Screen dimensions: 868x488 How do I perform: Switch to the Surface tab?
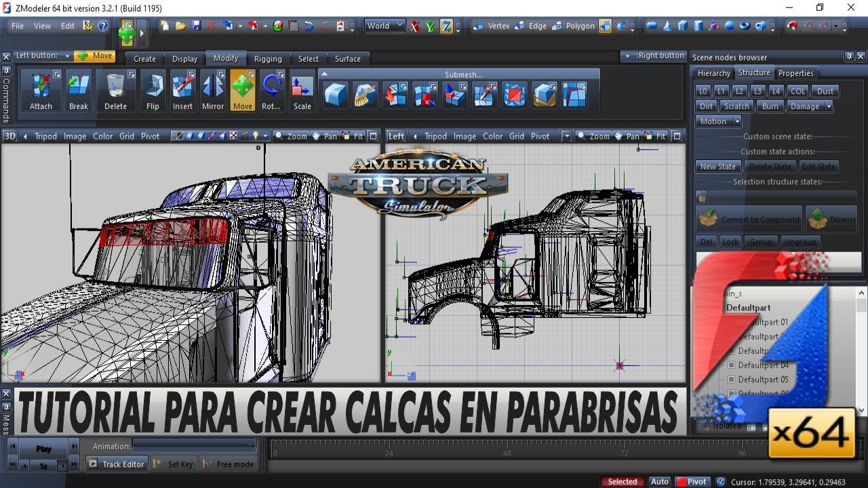(x=348, y=59)
